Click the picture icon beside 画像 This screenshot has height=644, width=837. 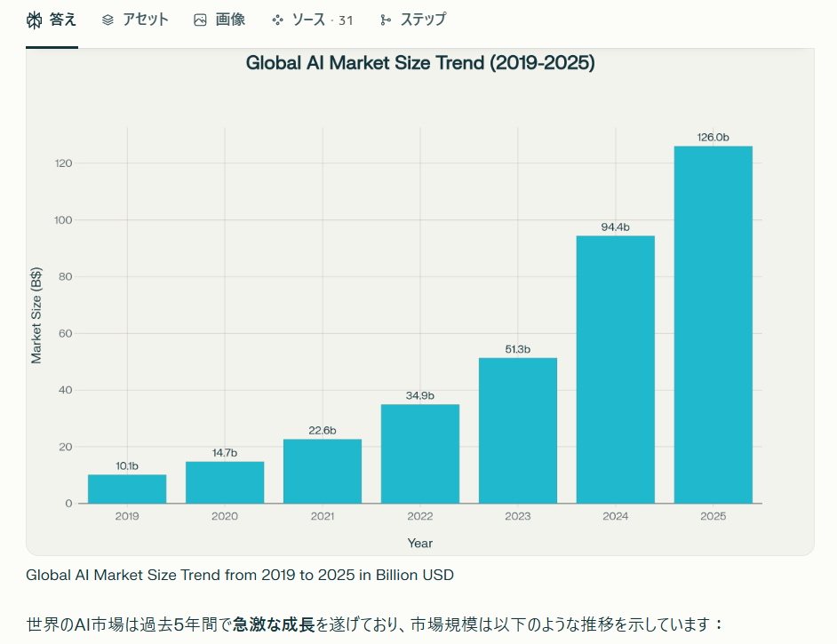(x=200, y=20)
